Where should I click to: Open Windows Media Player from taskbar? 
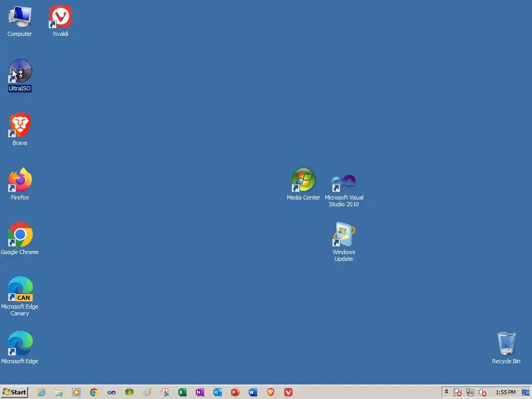[76, 393]
